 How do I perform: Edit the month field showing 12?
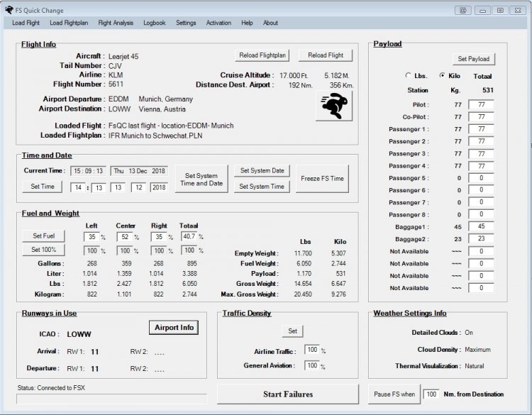[x=139, y=188]
